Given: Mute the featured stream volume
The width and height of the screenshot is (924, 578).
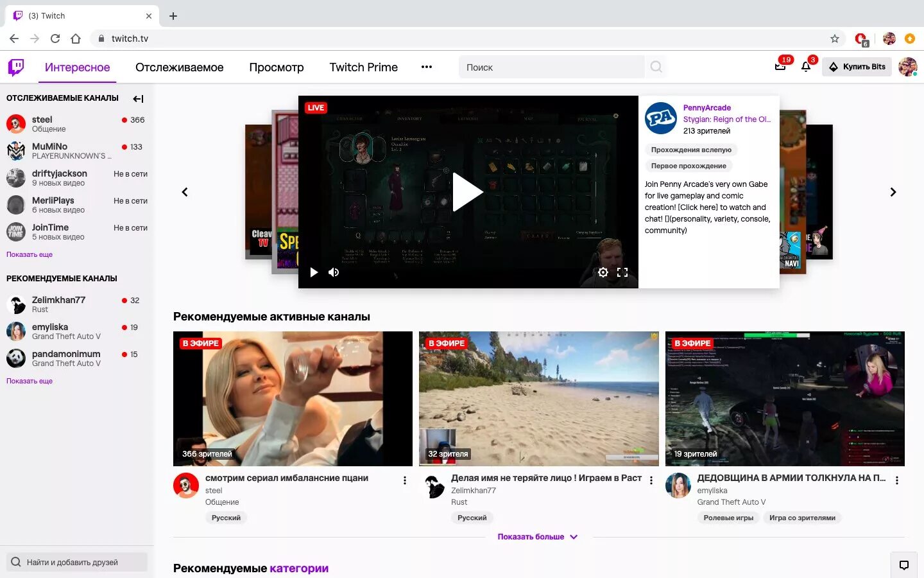Looking at the screenshot, I should pos(334,272).
